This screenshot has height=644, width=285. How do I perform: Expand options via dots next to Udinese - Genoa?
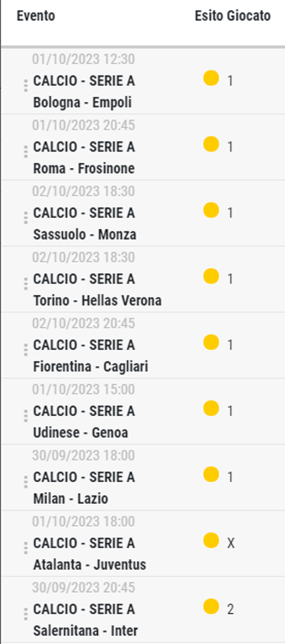click(26, 415)
